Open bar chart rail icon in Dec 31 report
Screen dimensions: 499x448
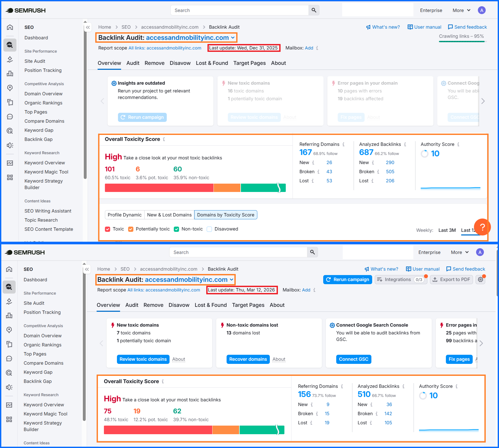pos(10,73)
